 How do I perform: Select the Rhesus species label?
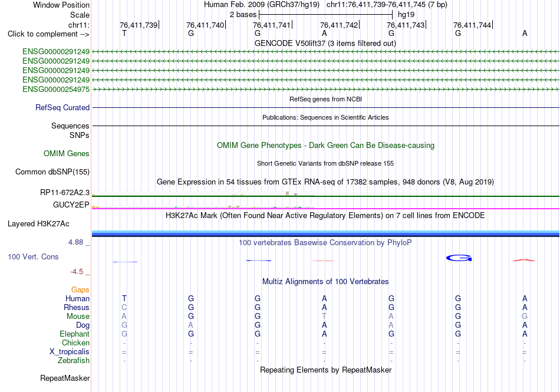pos(77,307)
